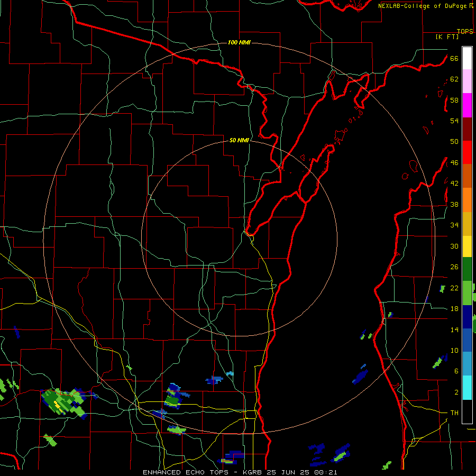476x476 pixels.
Task: Select the legend value "2"
Action: 456,392
